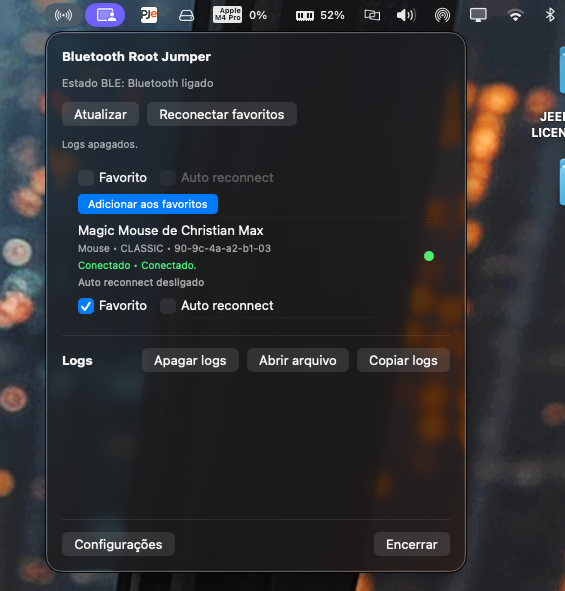Open the overlapping windows menu bar icon
Screen dimensions: 565x591
pos(372,15)
